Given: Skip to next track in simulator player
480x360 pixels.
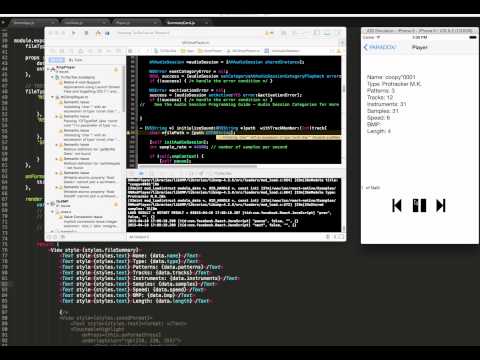Looking at the screenshot, I should click(x=441, y=205).
